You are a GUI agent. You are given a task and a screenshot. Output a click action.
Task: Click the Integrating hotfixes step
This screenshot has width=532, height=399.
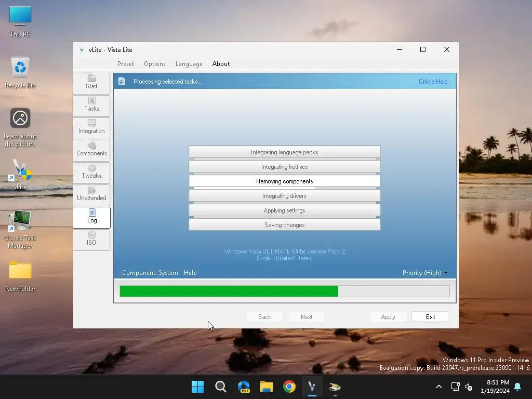coord(285,167)
